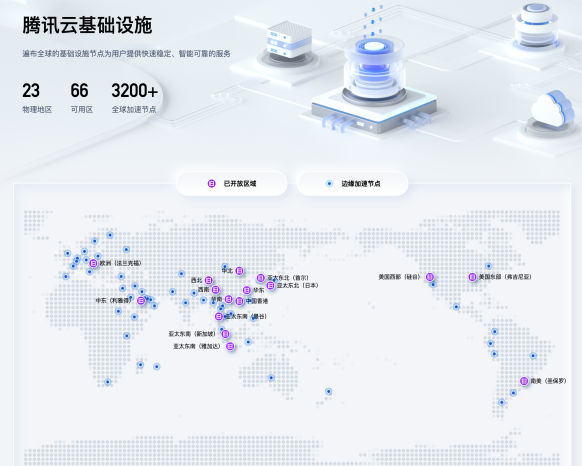The height and width of the screenshot is (466, 582).
Task: Click edge node north of 弗吉尼亚 marker
Action: (x=488, y=266)
